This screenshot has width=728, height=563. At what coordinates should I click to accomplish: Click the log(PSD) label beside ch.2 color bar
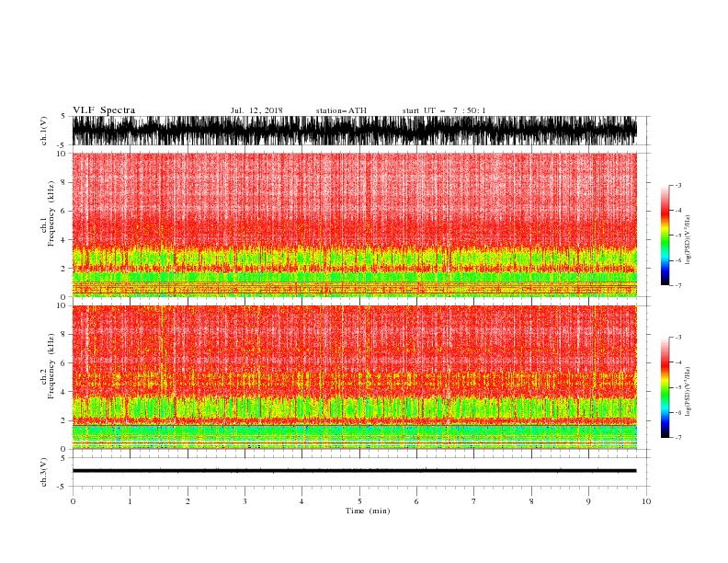pos(688,392)
